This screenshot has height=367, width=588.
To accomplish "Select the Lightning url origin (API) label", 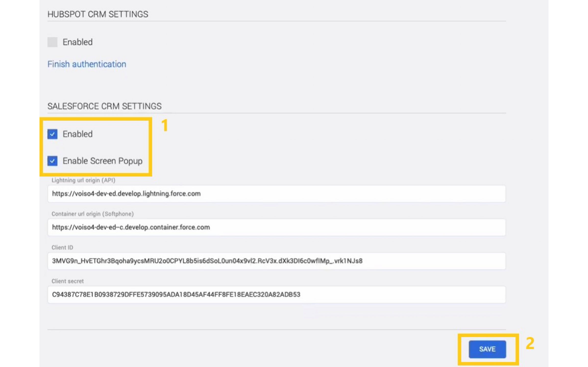I will 83,180.
